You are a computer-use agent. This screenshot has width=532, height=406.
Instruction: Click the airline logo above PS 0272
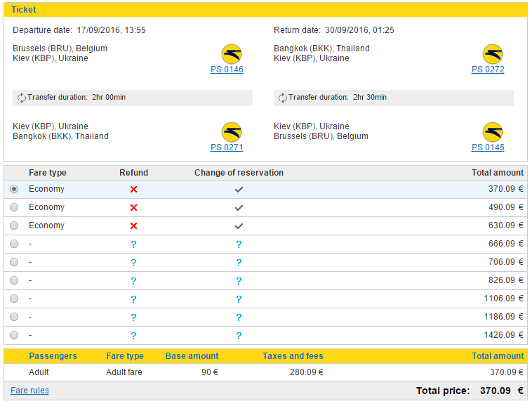pos(493,54)
